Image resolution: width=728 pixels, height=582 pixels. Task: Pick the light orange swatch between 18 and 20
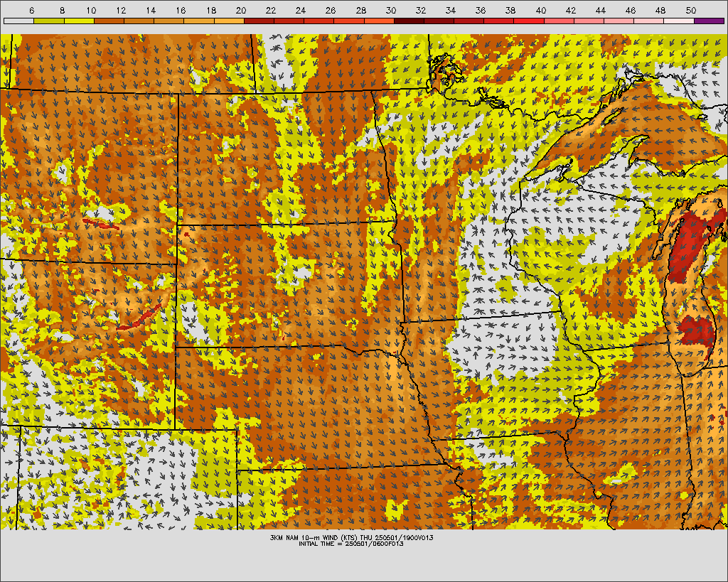[x=229, y=21]
